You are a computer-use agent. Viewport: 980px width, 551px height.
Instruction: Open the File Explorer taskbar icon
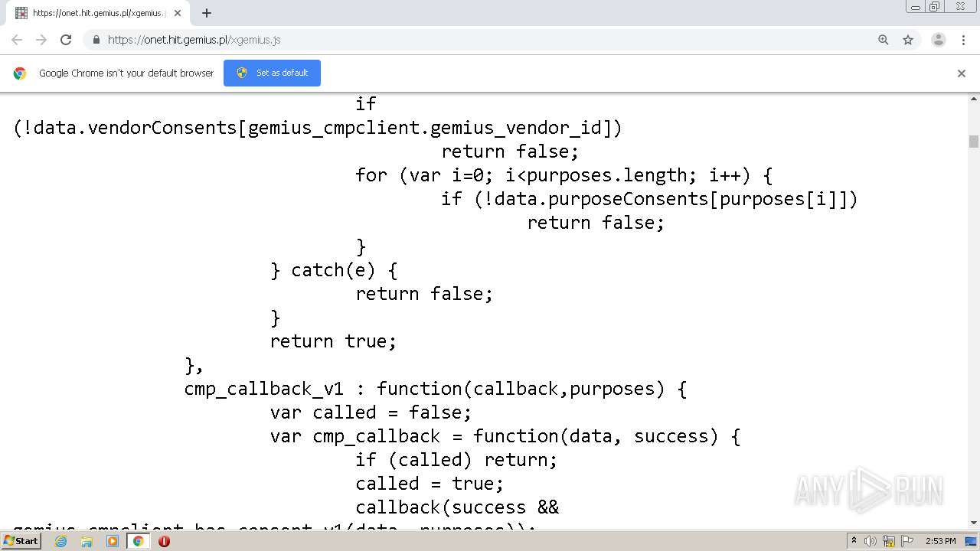87,541
